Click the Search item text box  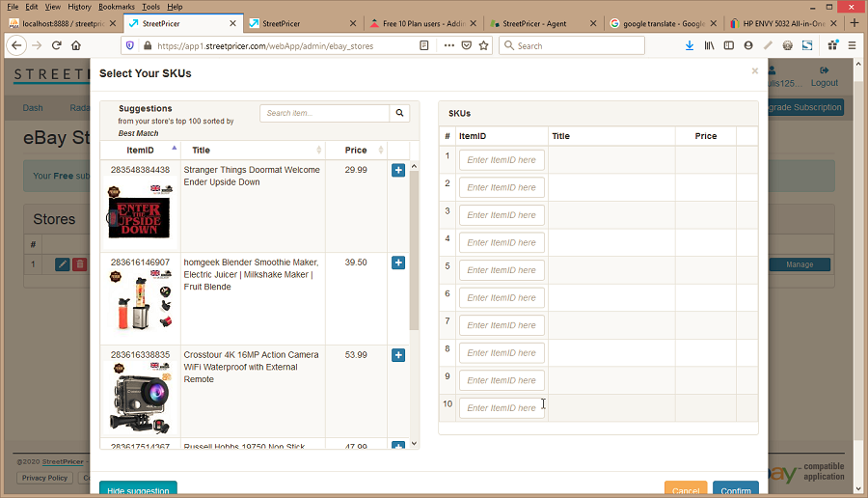(324, 113)
